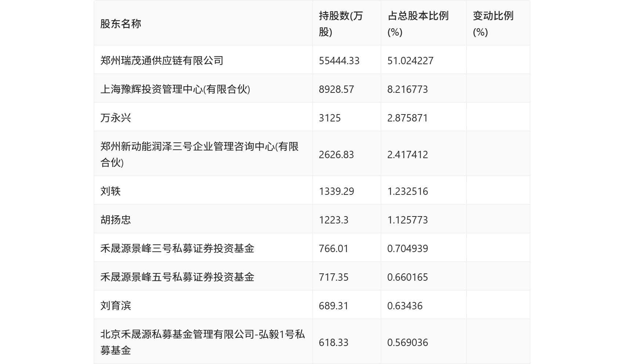The image size is (624, 364).
Task: Select shareholder 胡扬忠
Action: click(x=116, y=219)
